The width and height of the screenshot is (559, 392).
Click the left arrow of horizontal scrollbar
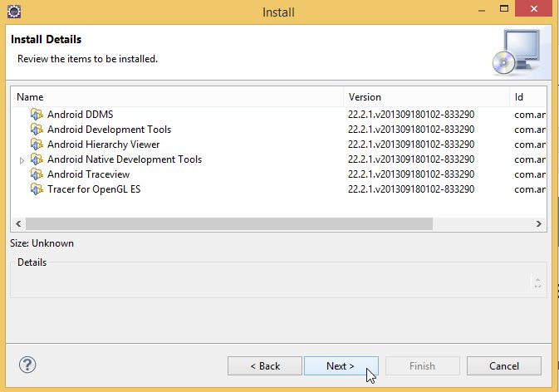point(18,223)
